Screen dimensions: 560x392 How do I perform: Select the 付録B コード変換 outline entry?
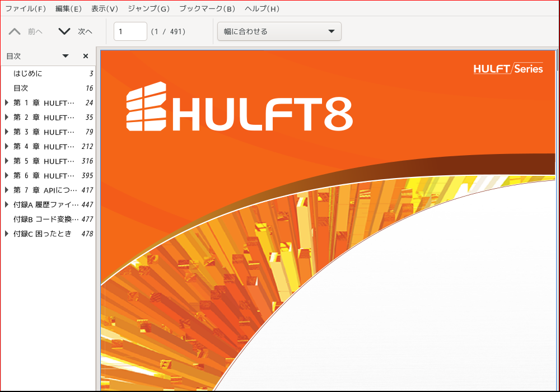pyautogui.click(x=48, y=219)
